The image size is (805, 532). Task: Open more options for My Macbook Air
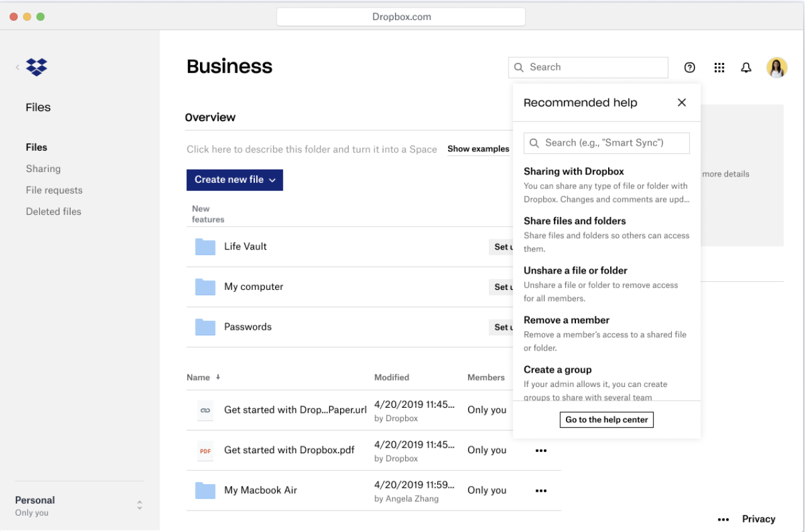pos(541,490)
